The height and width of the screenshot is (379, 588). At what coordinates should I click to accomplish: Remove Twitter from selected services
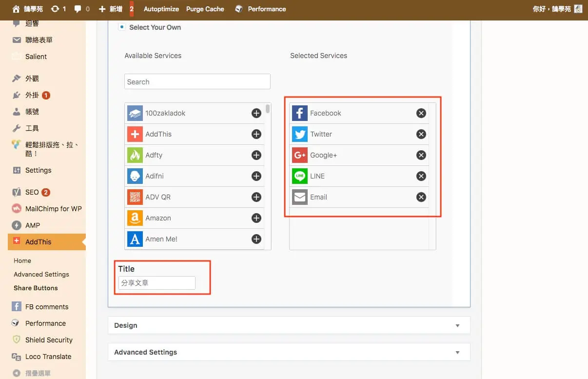coord(421,134)
